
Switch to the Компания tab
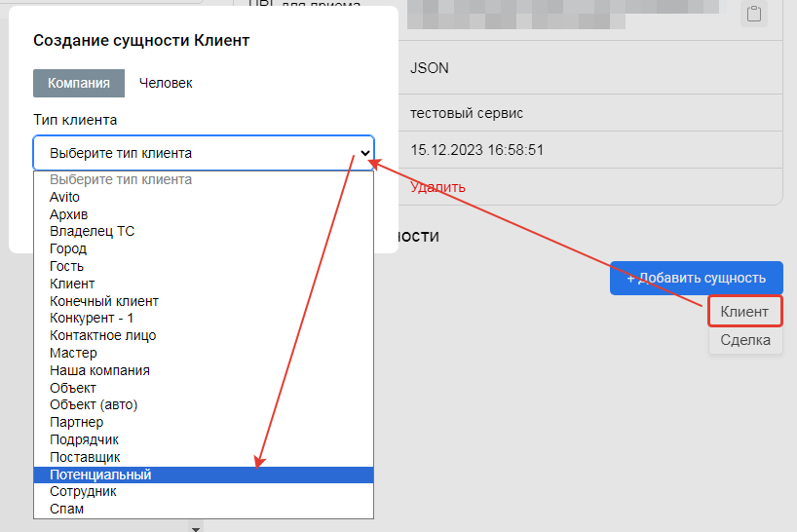click(x=79, y=83)
